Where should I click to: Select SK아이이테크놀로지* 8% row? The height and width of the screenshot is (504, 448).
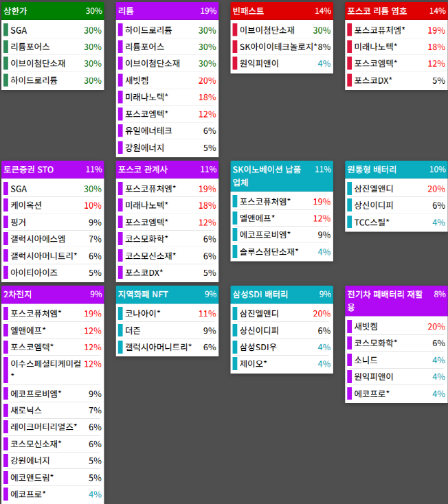pyautogui.click(x=282, y=47)
